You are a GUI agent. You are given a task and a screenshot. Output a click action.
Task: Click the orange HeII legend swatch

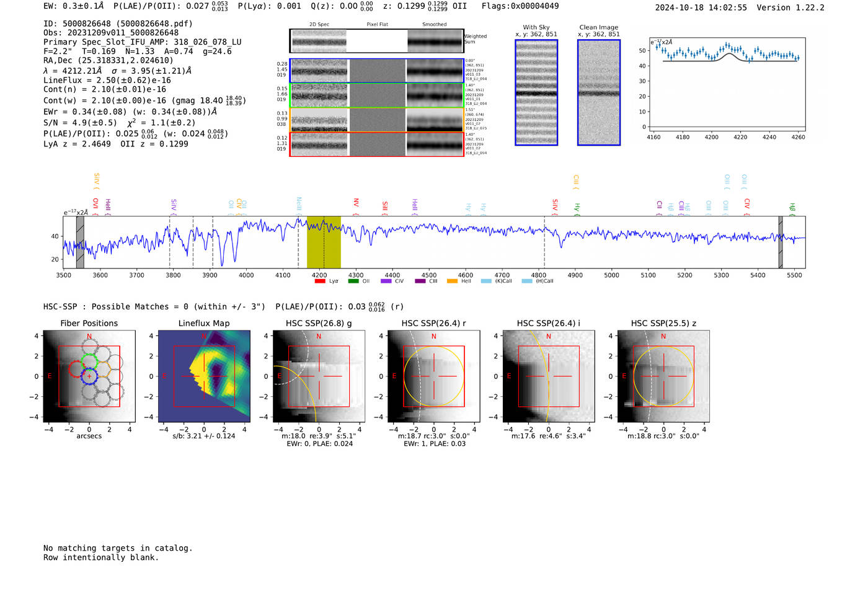click(453, 282)
